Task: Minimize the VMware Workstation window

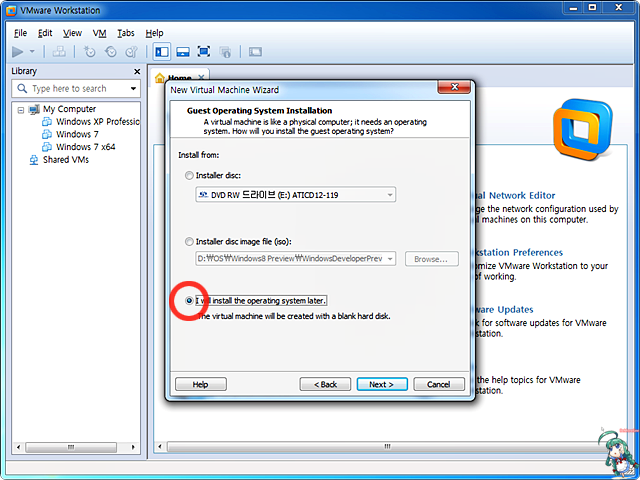Action: coord(573,7)
